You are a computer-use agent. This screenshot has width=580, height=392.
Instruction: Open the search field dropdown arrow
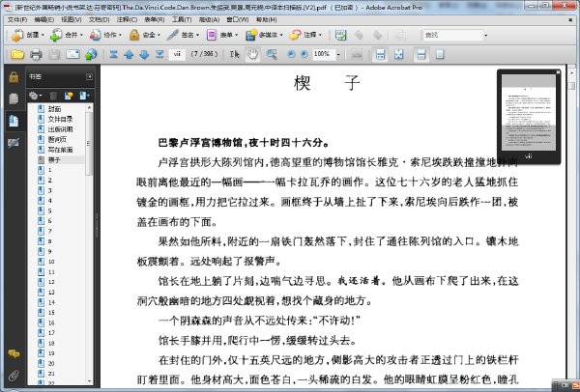(486, 36)
